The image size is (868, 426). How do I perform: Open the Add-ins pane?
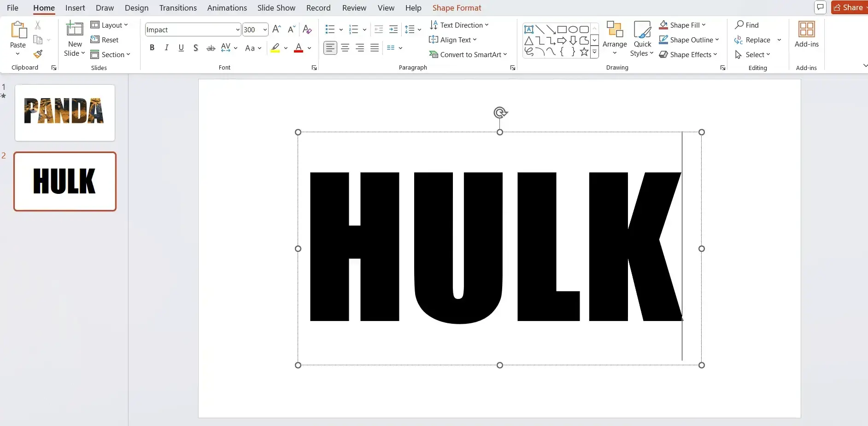click(x=806, y=35)
